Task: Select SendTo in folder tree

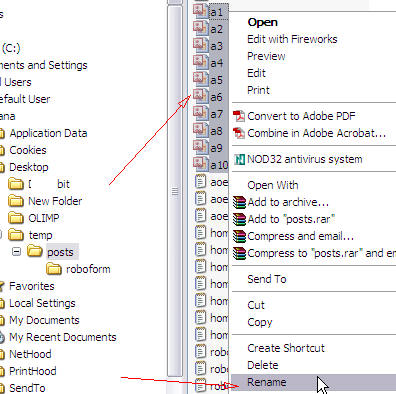Action: point(27,388)
